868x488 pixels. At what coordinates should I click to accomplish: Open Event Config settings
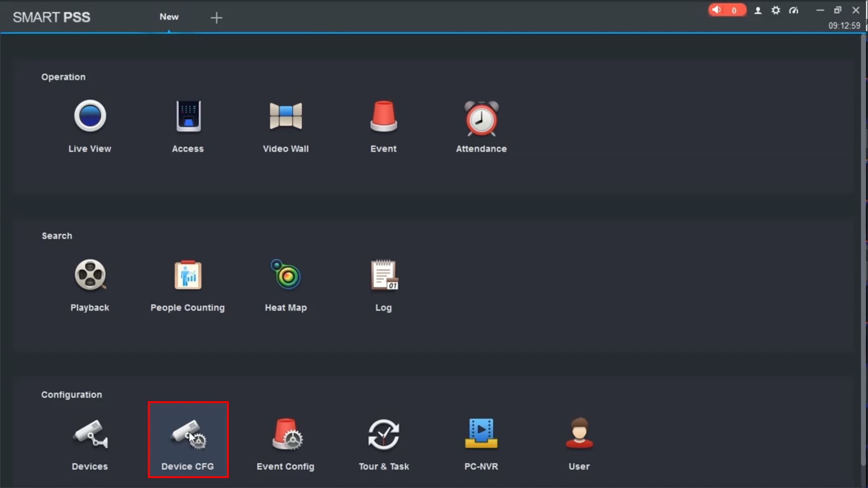(286, 435)
